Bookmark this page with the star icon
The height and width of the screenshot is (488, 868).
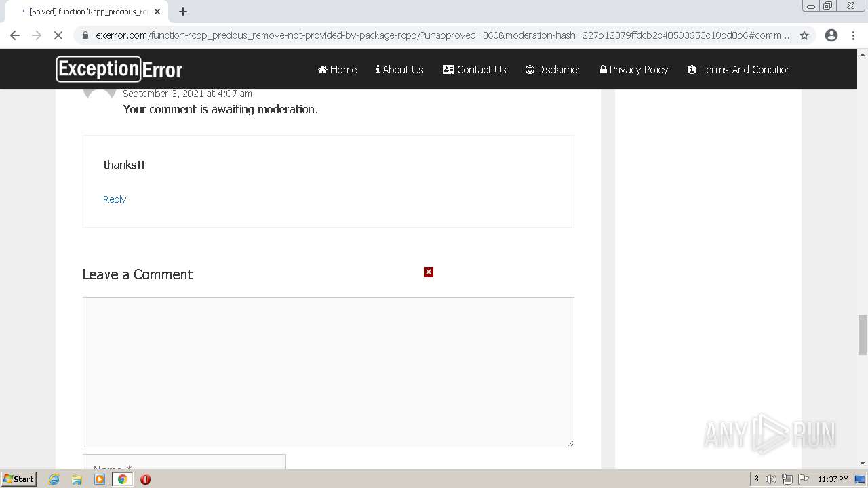click(804, 35)
